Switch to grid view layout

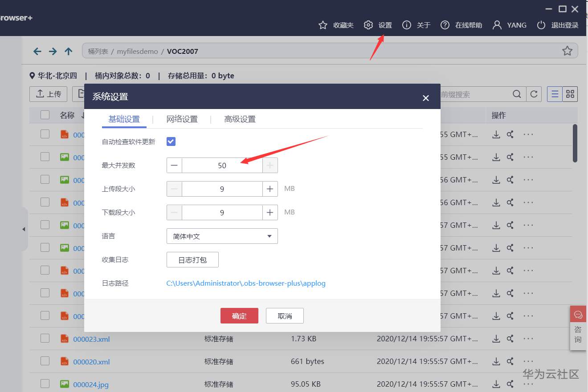click(x=570, y=94)
